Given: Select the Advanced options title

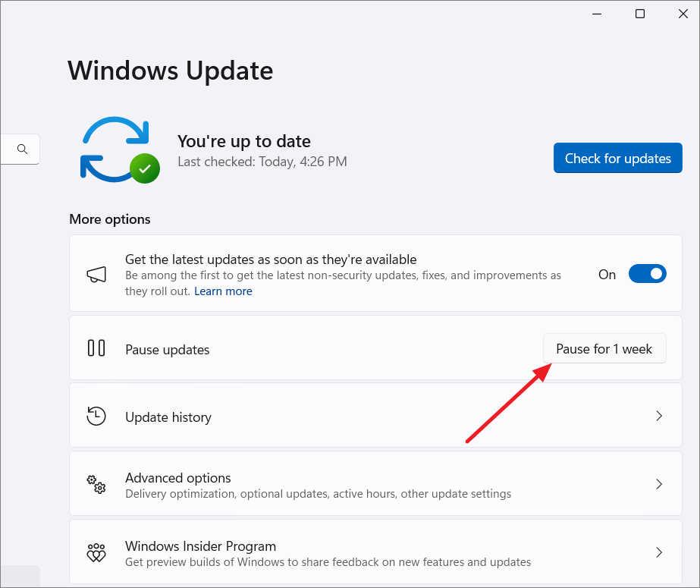Looking at the screenshot, I should coord(178,478).
